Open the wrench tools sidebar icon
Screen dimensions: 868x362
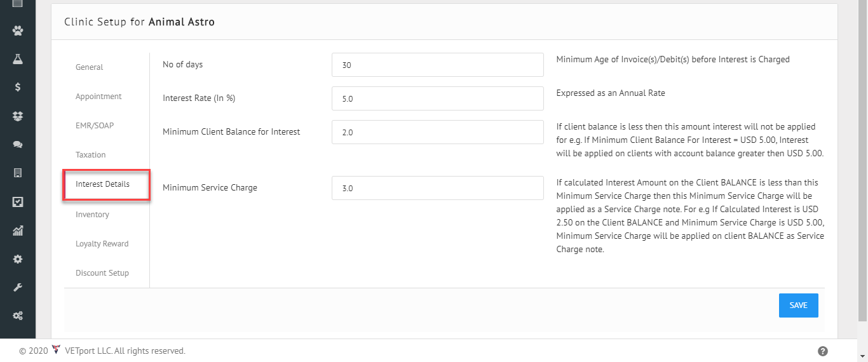click(x=18, y=288)
